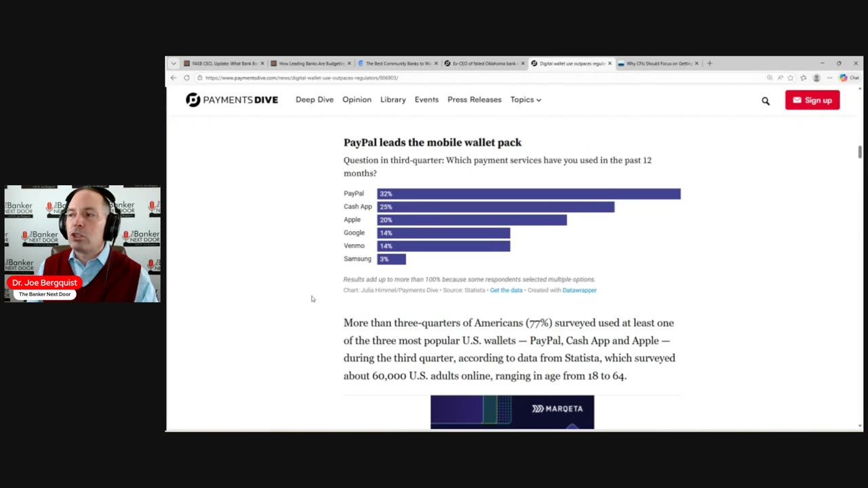The height and width of the screenshot is (488, 868).
Task: Open the browser Settings and more menu
Action: point(829,78)
